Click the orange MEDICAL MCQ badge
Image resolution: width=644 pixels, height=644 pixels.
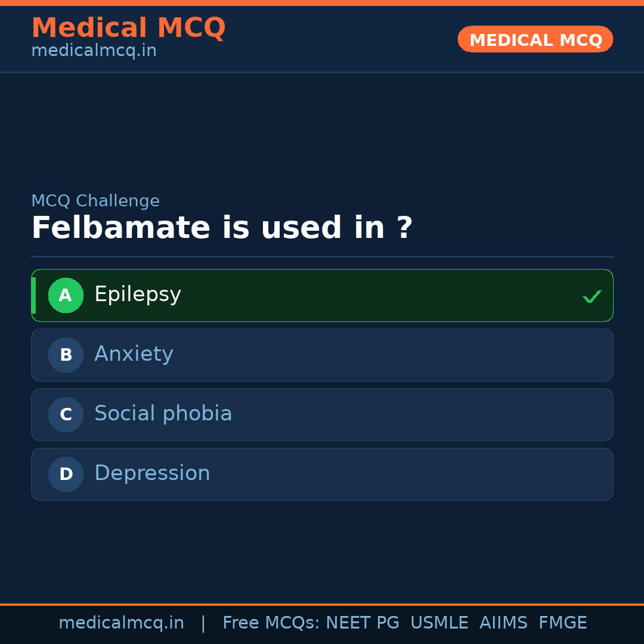point(535,39)
